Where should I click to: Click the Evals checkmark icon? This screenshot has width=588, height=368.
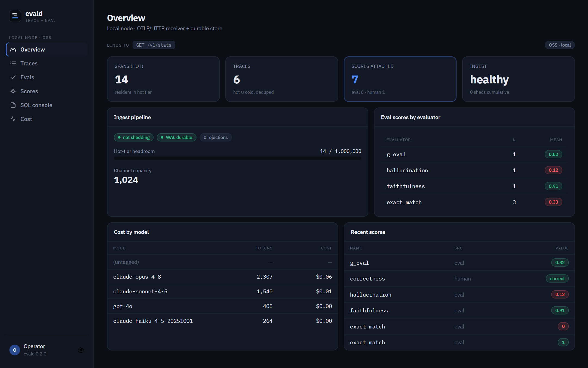click(13, 77)
